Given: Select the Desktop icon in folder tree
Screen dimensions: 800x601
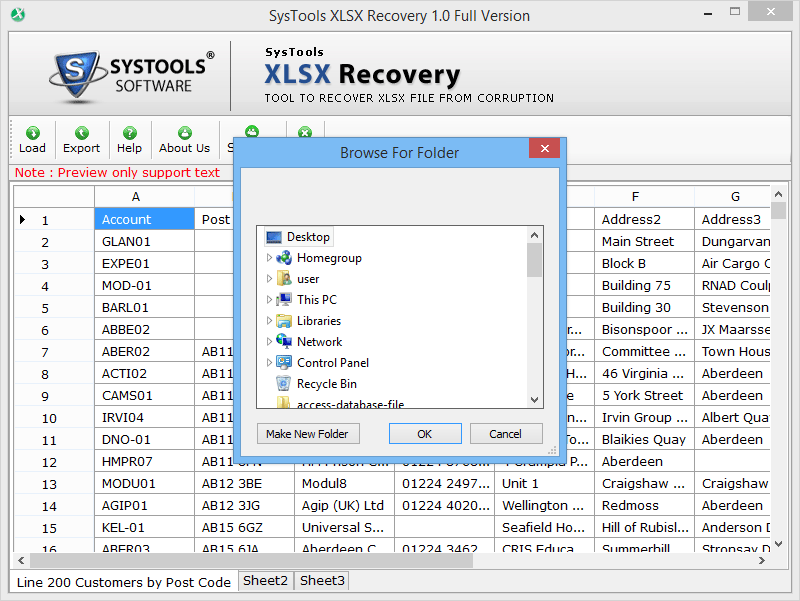Looking at the screenshot, I should 274,237.
